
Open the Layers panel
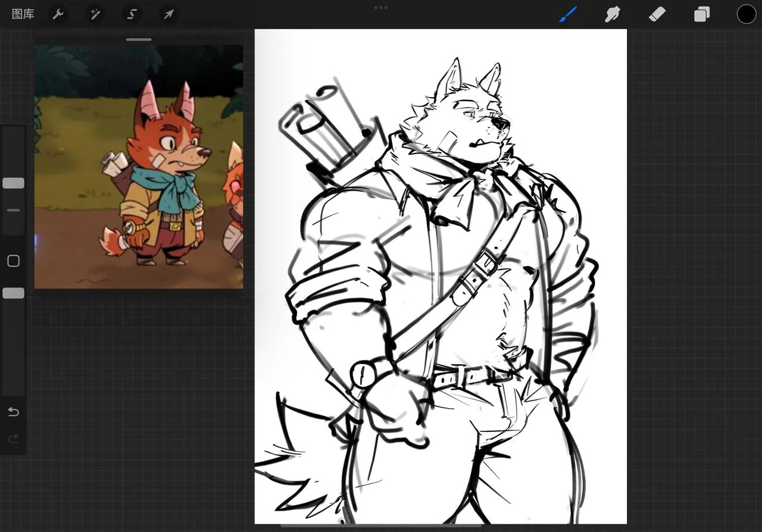click(x=702, y=14)
